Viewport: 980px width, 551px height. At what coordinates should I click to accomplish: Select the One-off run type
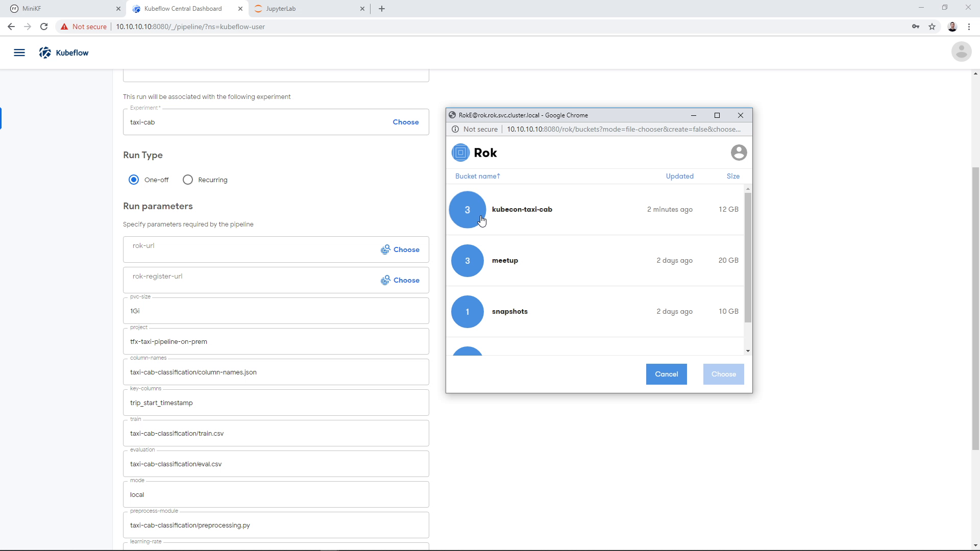pyautogui.click(x=134, y=180)
